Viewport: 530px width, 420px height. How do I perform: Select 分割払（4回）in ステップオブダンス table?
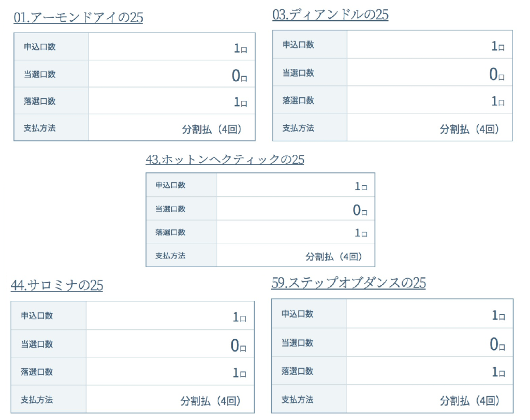coord(469,401)
